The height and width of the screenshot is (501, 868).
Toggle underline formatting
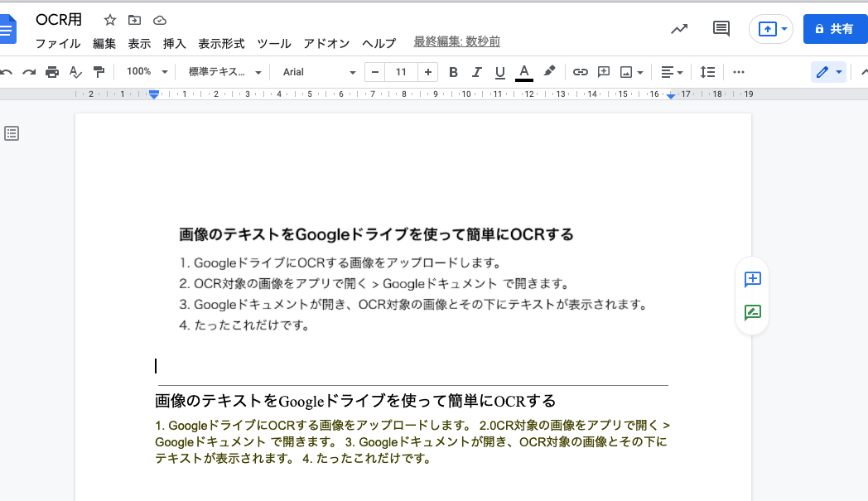(500, 72)
